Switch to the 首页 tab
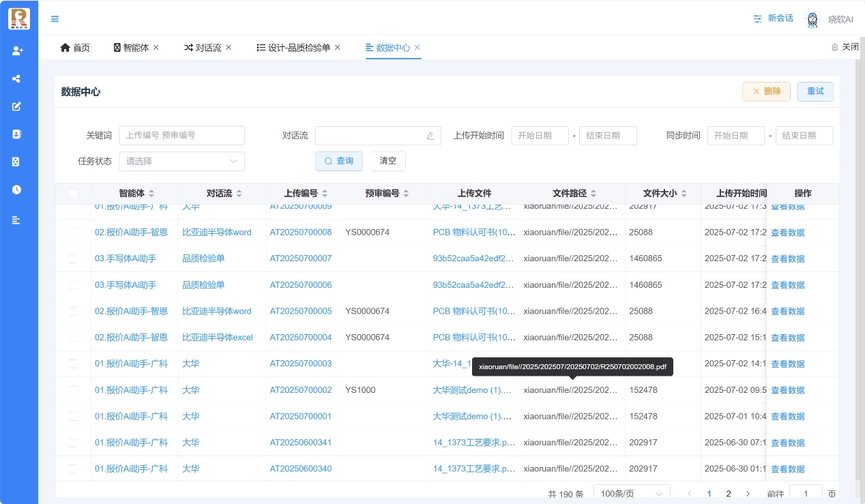Screen dimensions: 865x504 pos(75,48)
